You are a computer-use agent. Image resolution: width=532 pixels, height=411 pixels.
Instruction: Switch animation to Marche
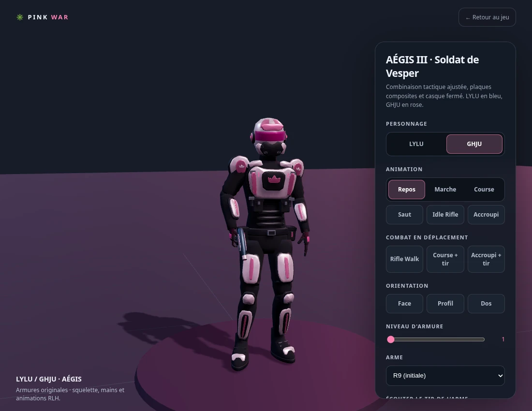click(x=445, y=190)
